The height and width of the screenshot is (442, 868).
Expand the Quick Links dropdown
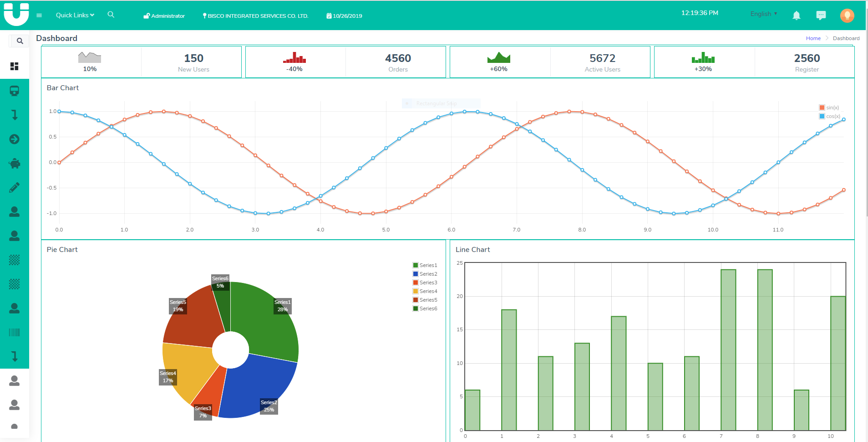tap(75, 15)
